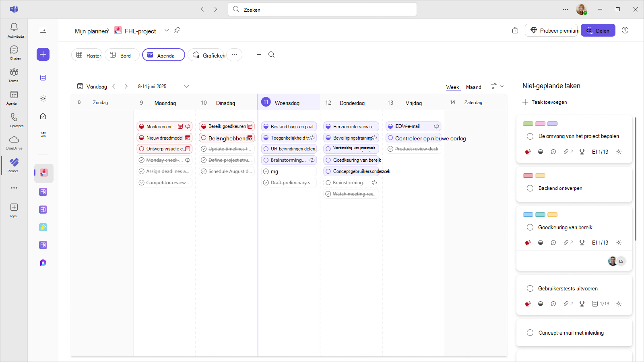Expand the FHL-project plan dropdown
Viewport: 644px width, 362px height.
(x=167, y=31)
